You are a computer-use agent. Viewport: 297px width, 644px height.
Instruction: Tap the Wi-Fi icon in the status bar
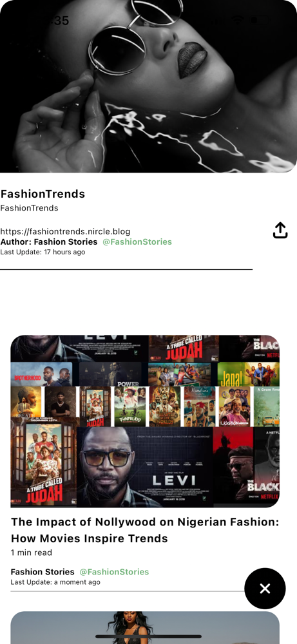pyautogui.click(x=238, y=20)
